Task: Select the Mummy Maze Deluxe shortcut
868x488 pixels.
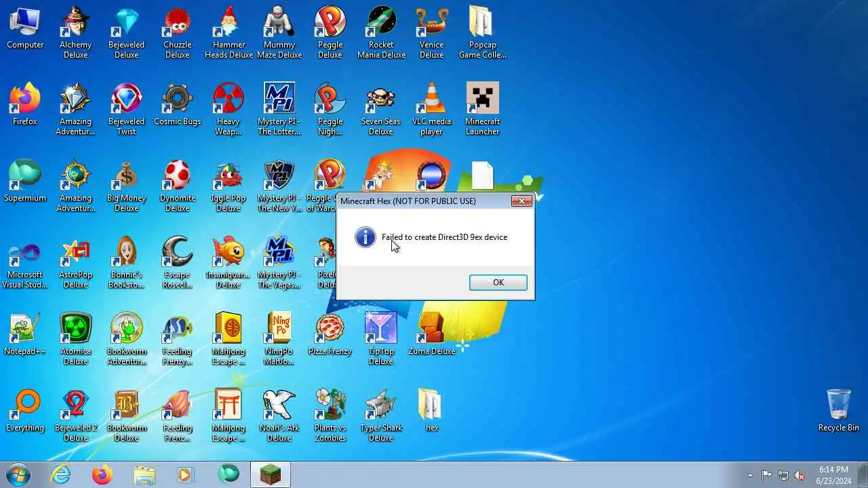Action: 279,33
